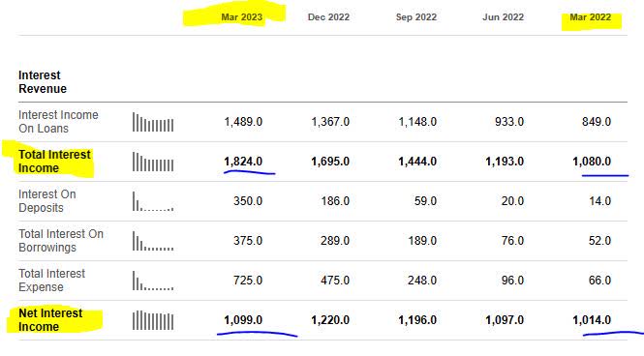Screen dimensions: 644x356
Task: Select the 350.0 deposits interest value
Action: pos(248,201)
